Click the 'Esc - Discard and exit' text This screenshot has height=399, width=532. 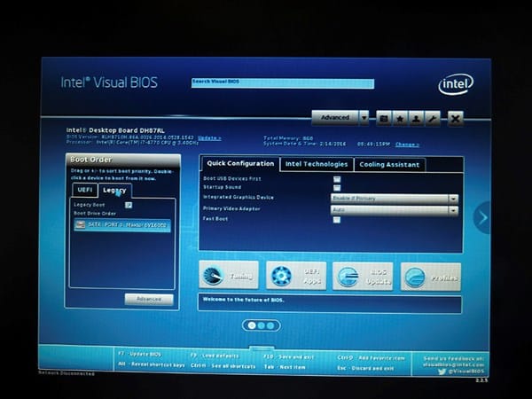click(365, 368)
